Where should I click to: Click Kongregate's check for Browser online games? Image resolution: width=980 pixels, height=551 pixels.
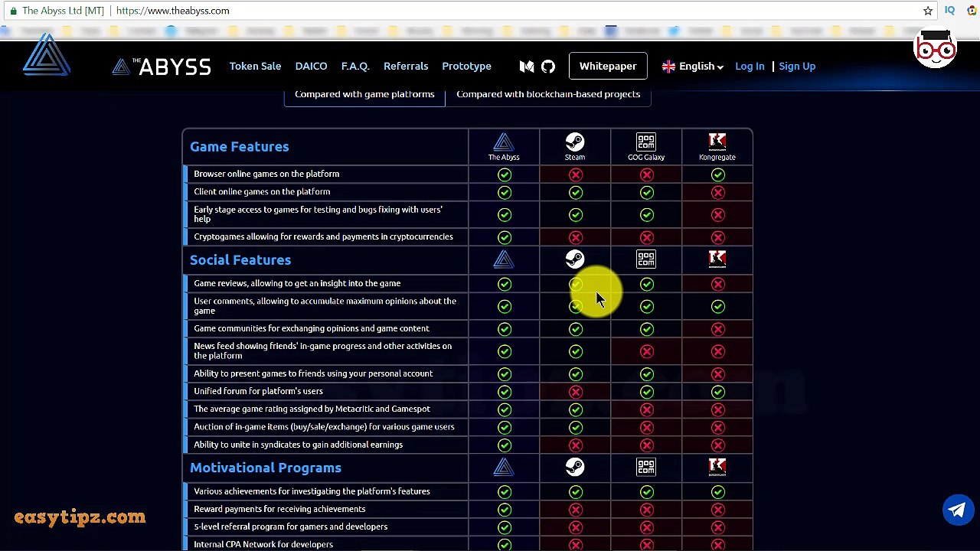(x=718, y=174)
